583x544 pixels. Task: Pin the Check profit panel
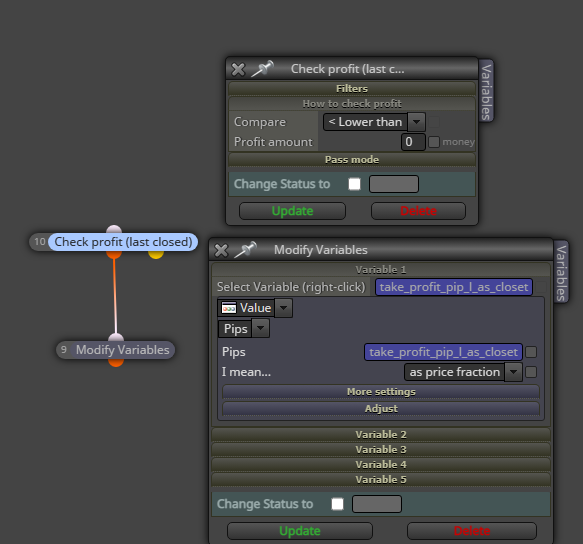point(262,69)
